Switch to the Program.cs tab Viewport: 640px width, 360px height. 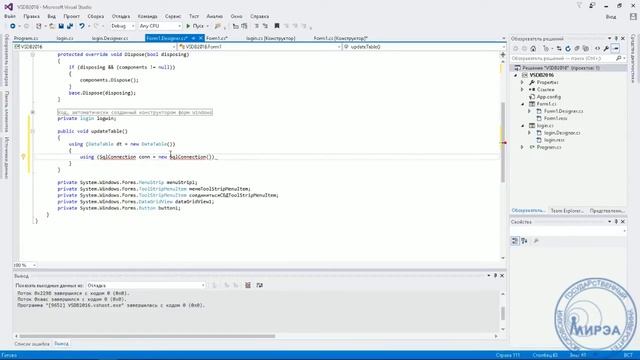point(26,38)
